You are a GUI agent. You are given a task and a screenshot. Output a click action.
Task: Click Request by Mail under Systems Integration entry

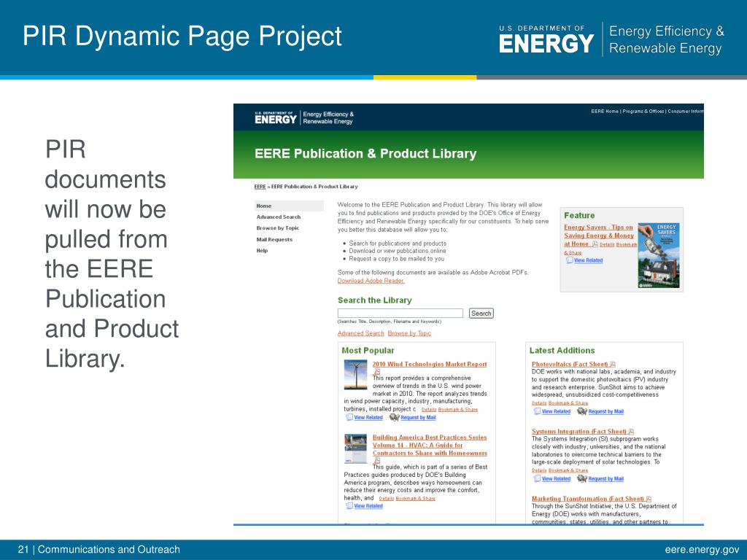point(605,479)
